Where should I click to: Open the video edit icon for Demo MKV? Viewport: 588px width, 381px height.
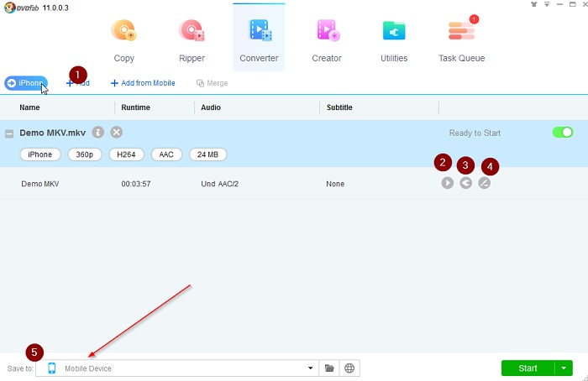[x=484, y=183]
